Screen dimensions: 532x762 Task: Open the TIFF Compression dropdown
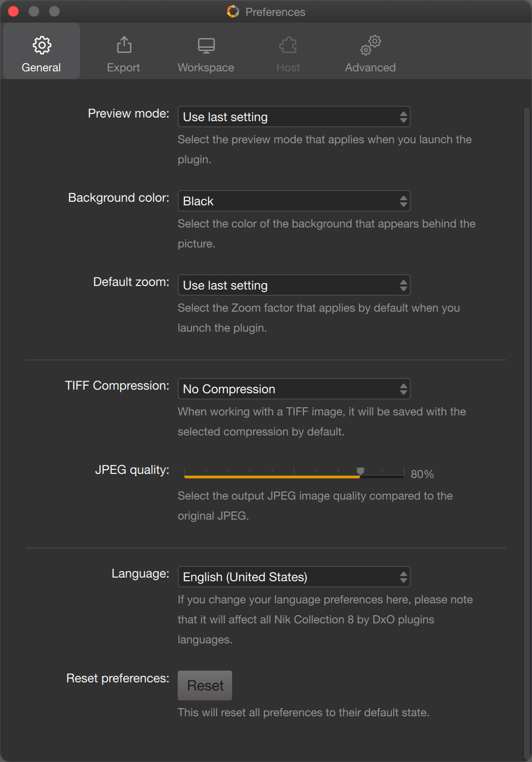tap(294, 389)
